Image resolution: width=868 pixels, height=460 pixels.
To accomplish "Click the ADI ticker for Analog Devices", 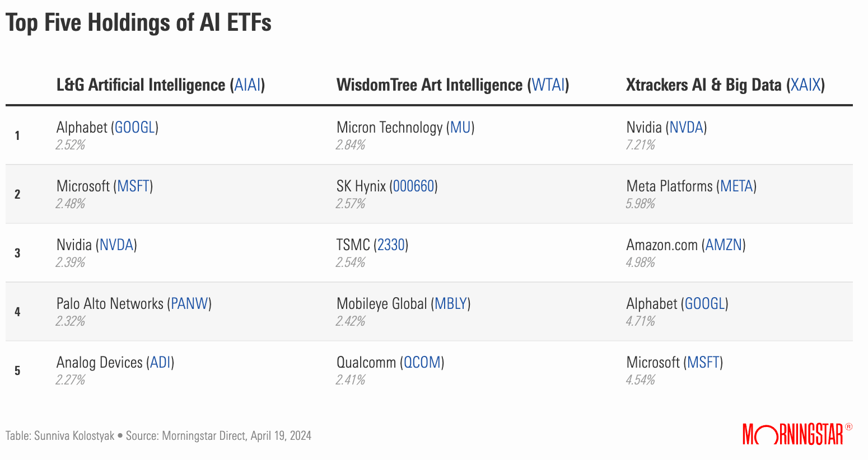I will pyautogui.click(x=160, y=363).
